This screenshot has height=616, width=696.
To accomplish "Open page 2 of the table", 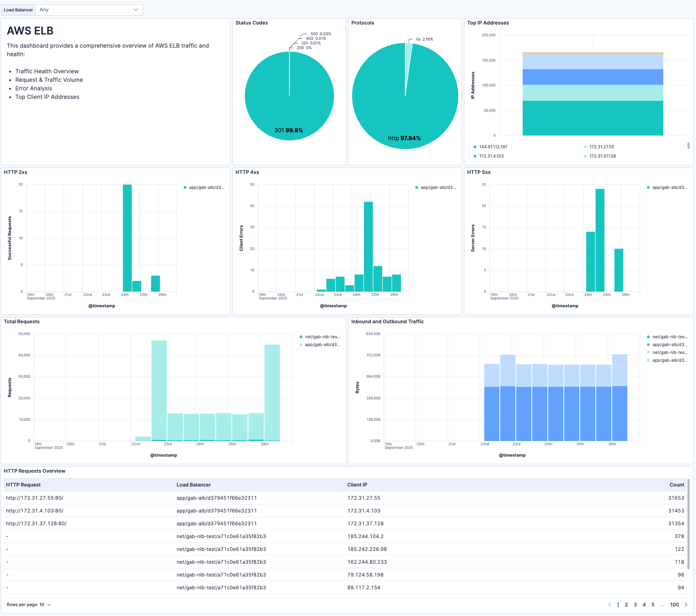I will (626, 605).
